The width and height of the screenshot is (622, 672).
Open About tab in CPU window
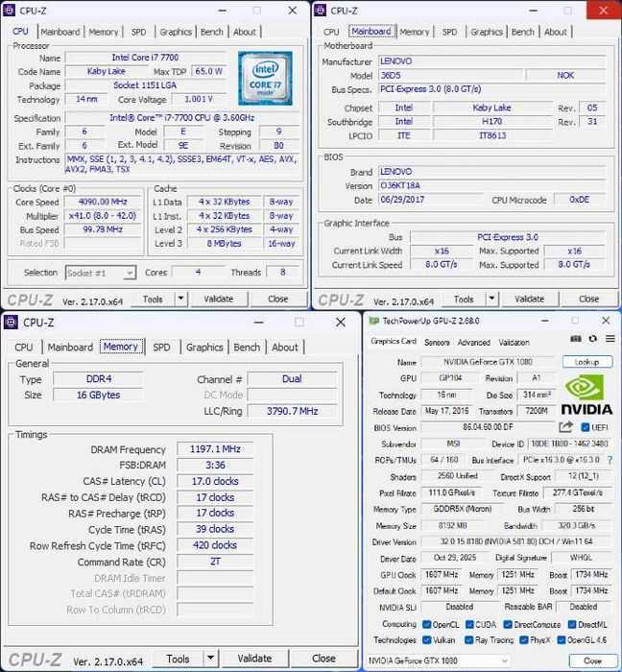click(x=245, y=32)
